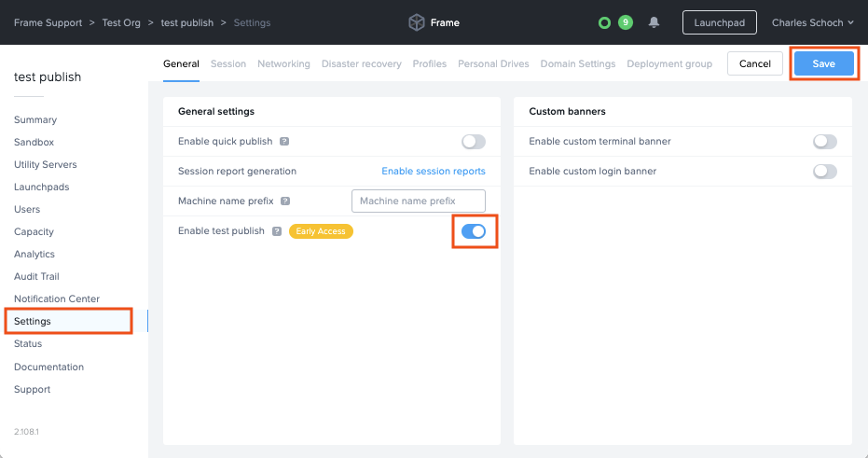Screen dimensions: 868x458
Task: Open Capacity in the sidebar
Action: (x=34, y=231)
